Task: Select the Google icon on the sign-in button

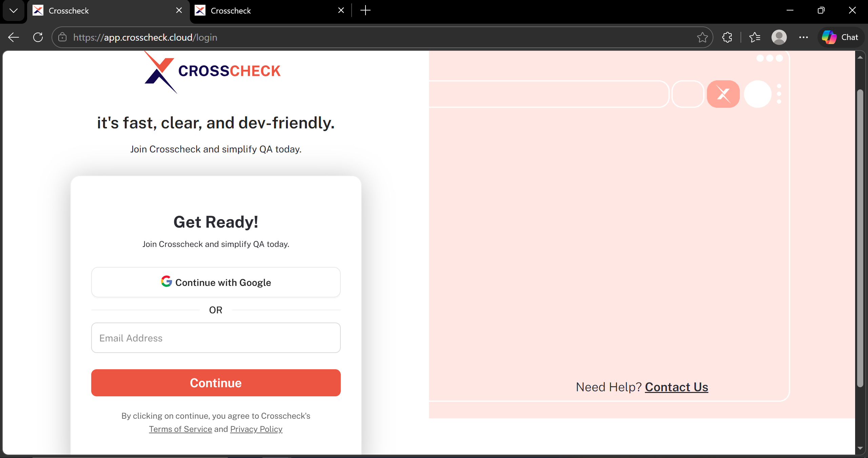Action: tap(166, 282)
